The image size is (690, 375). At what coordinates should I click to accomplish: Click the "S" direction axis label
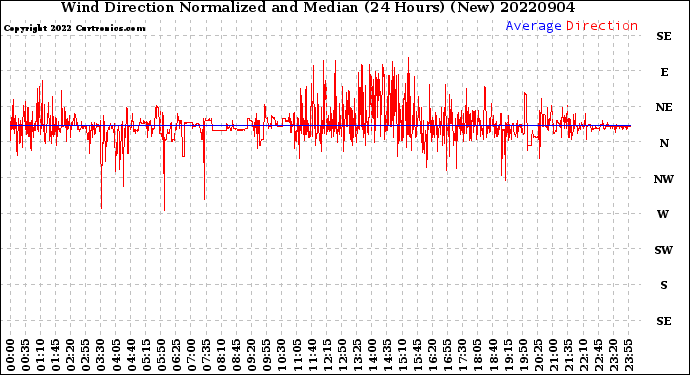click(664, 285)
